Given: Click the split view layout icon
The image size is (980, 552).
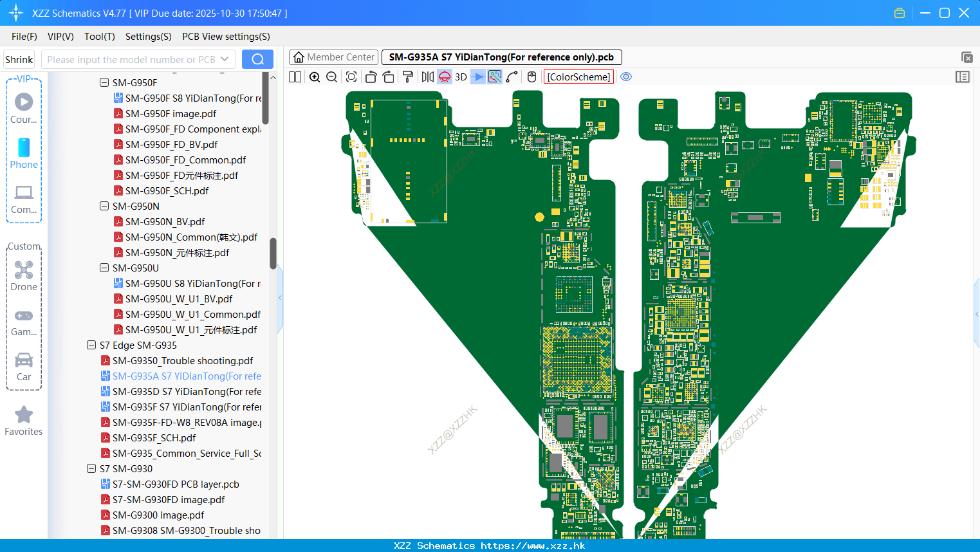Looking at the screenshot, I should point(295,77).
